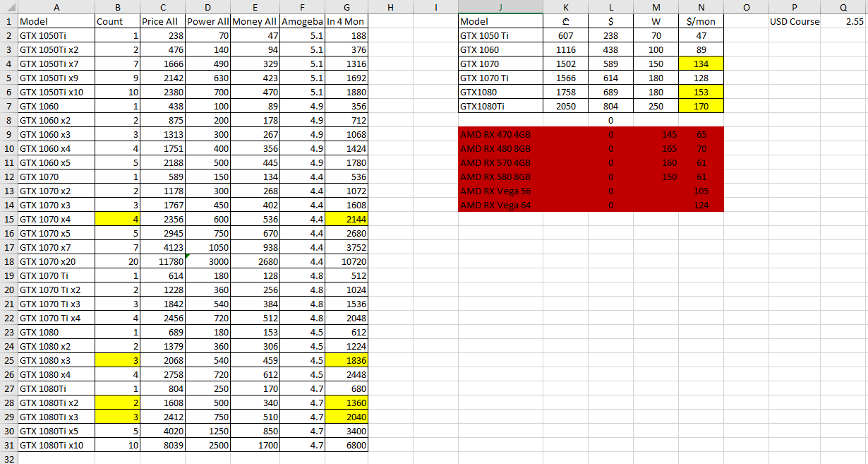Image resolution: width=868 pixels, height=464 pixels.
Task: Select the 8039 price cell
Action: (162, 445)
